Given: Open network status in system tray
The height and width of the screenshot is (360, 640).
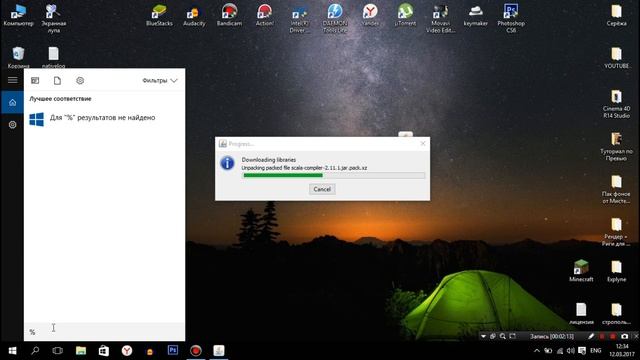Looking at the screenshot, I should tap(560, 351).
